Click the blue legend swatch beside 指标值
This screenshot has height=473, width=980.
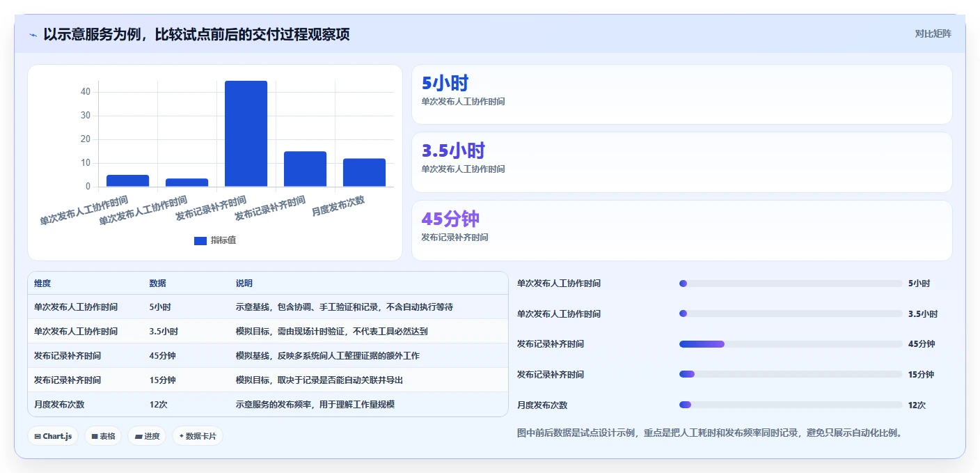click(x=200, y=240)
